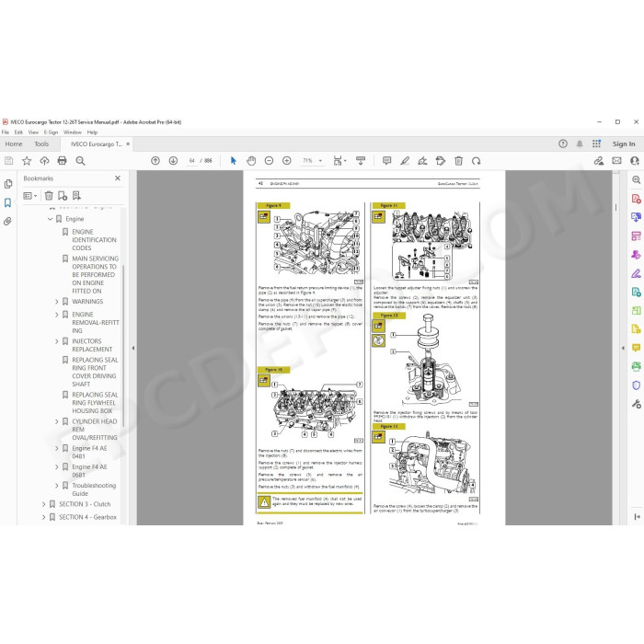Open REPLACING SEAL RING FLYWHEEL HOUSING bookmark

tap(95, 403)
